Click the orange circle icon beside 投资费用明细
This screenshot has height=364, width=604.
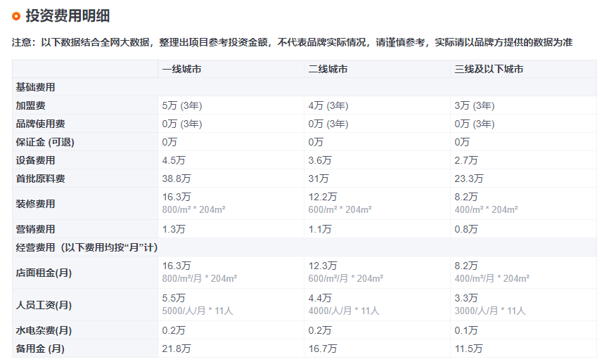(x=16, y=16)
